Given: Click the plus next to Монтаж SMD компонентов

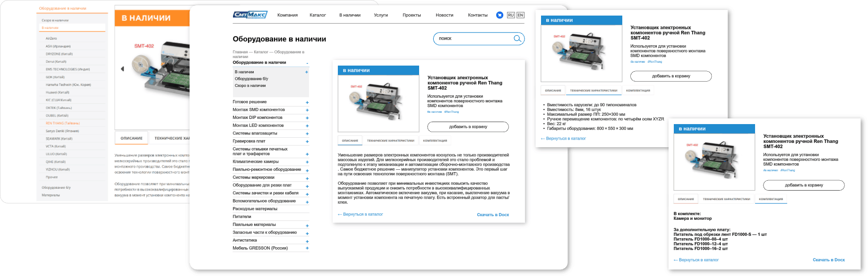Looking at the screenshot, I should (307, 110).
